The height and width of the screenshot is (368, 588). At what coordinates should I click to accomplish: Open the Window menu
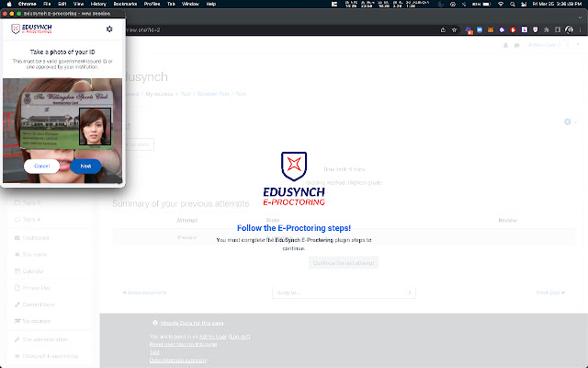pos(190,4)
